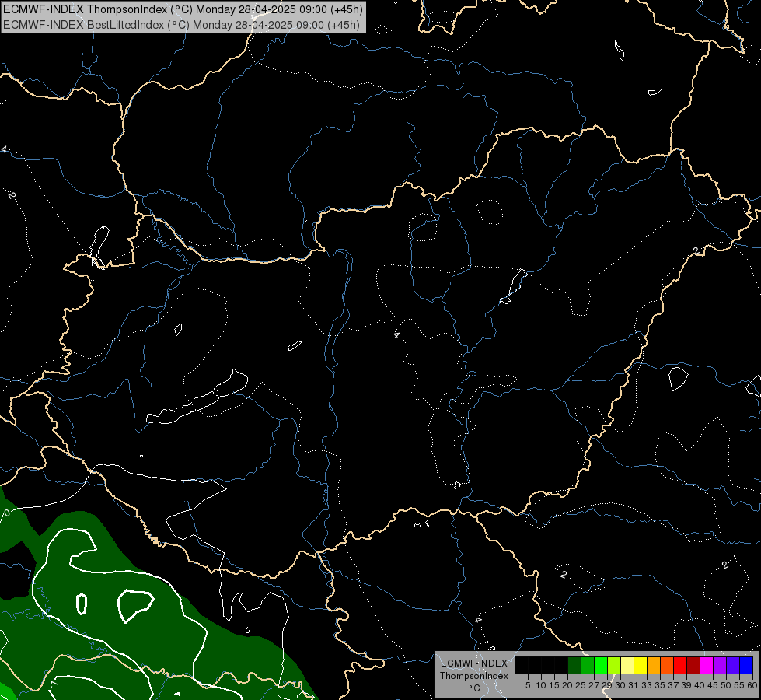Screen dimensions: 761x700
Task: Click the BestLiftedIndex title line at top
Action: click(x=181, y=25)
